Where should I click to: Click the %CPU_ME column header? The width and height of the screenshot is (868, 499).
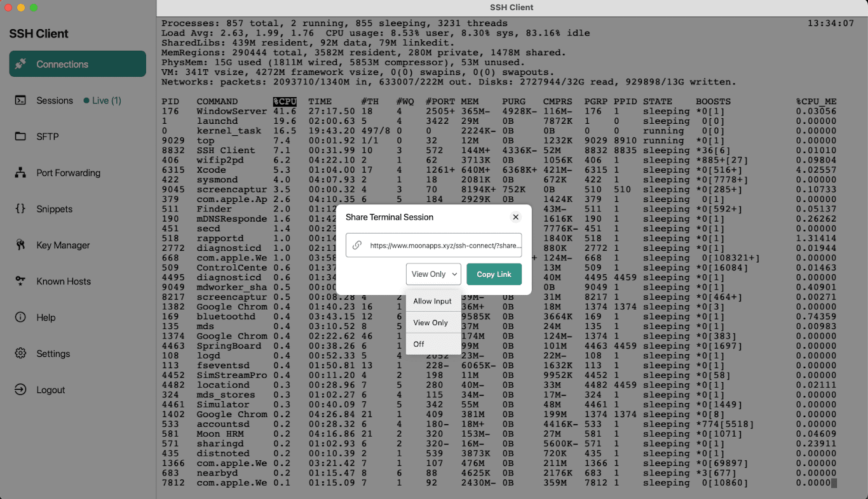coord(816,102)
